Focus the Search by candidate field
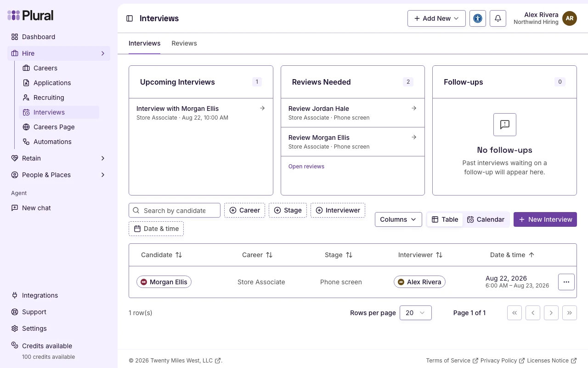Viewport: 588px width, 368px height. coord(175,210)
